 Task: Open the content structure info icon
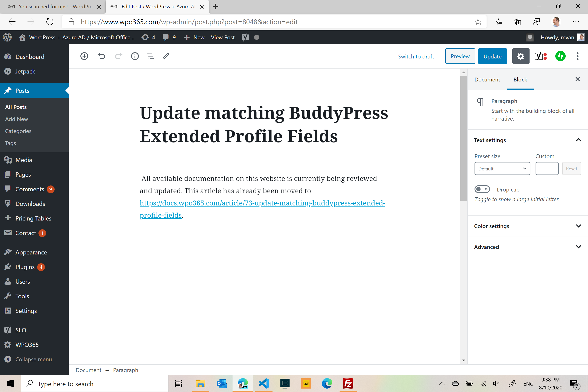click(x=135, y=56)
